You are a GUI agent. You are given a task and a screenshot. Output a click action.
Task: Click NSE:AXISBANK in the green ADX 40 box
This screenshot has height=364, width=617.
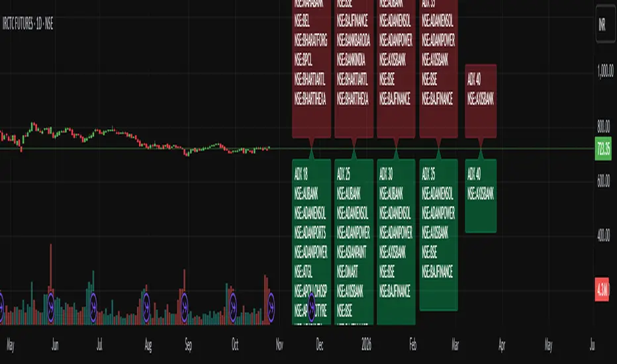click(x=481, y=193)
